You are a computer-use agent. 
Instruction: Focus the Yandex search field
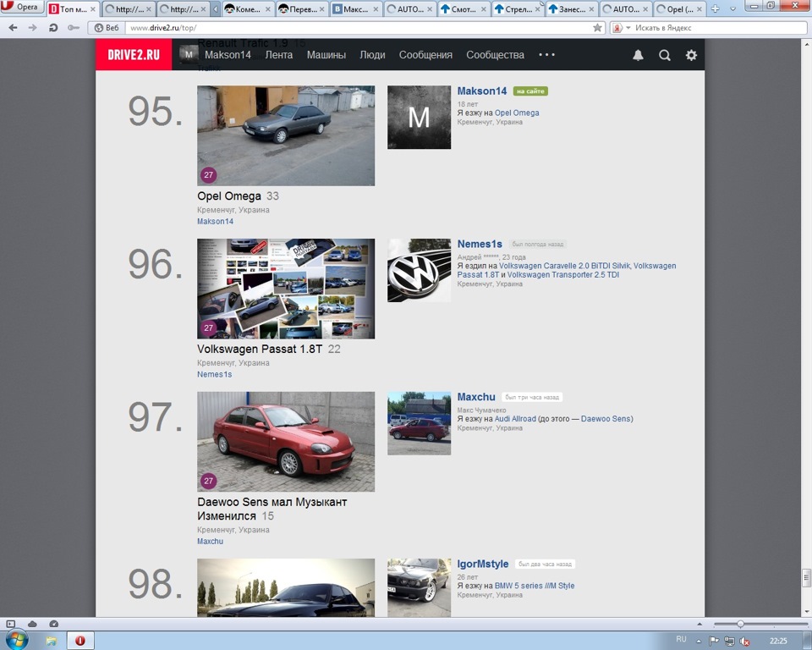720,28
